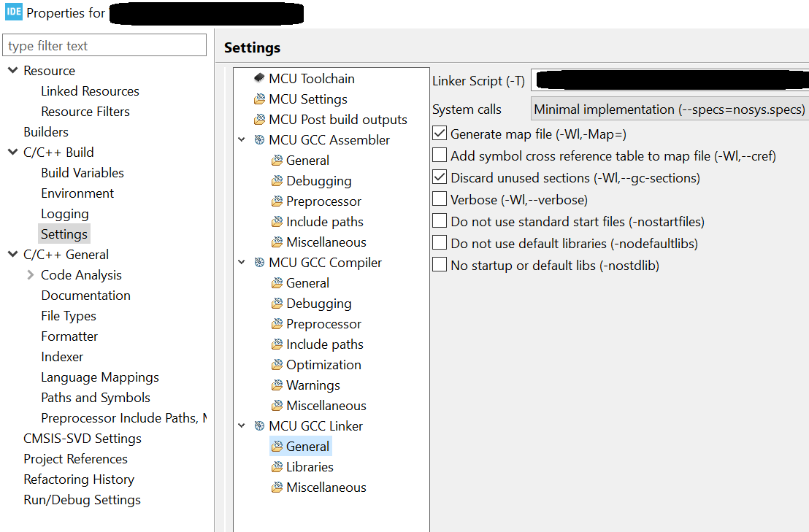
Task: Disable discard unused sections
Action: coord(439,177)
